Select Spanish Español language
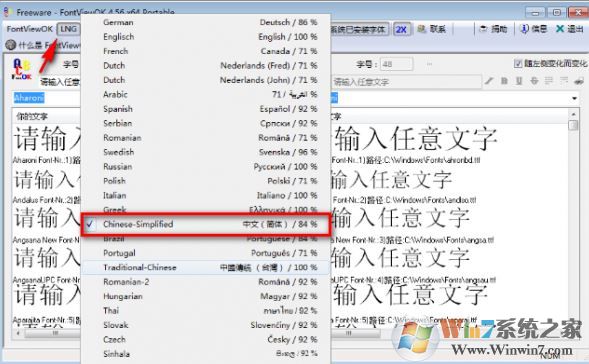Screen dimensions: 589x364 [x=206, y=109]
